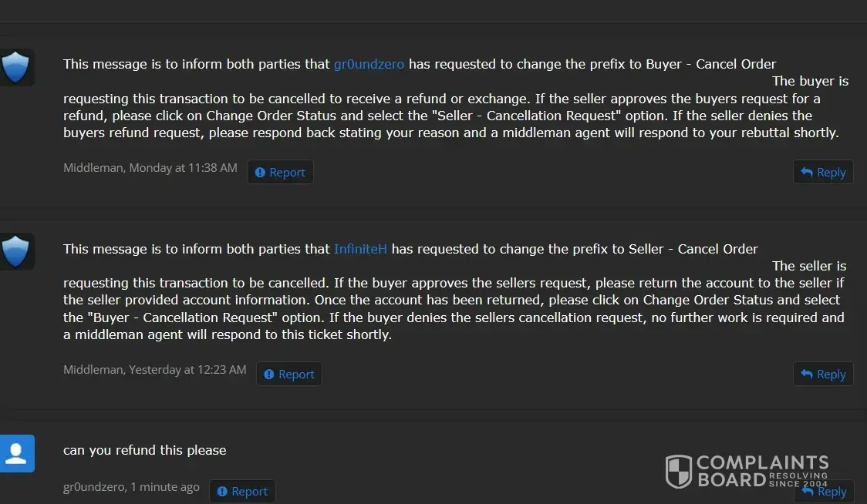Report the Middleman message from Monday 11:38 AM
This screenshot has width=867, height=504.
click(x=280, y=173)
